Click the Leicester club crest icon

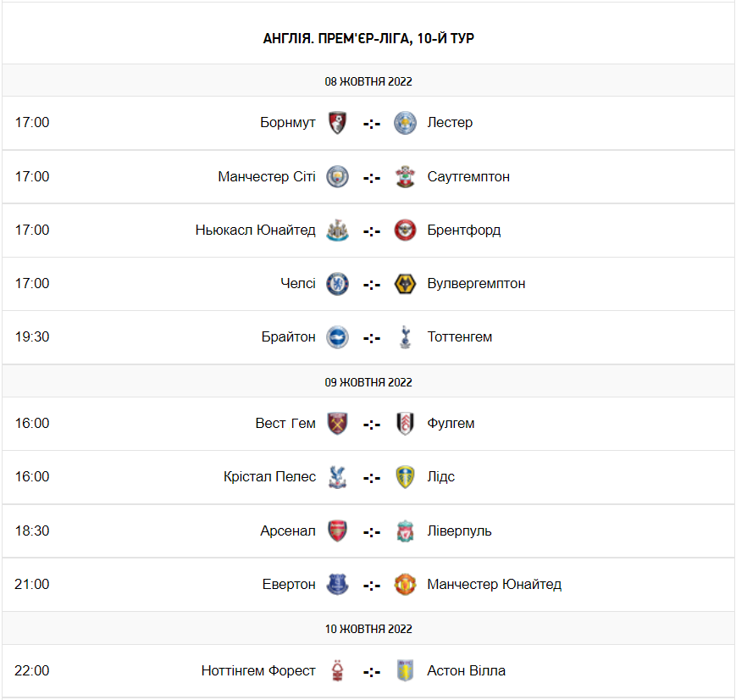406,123
